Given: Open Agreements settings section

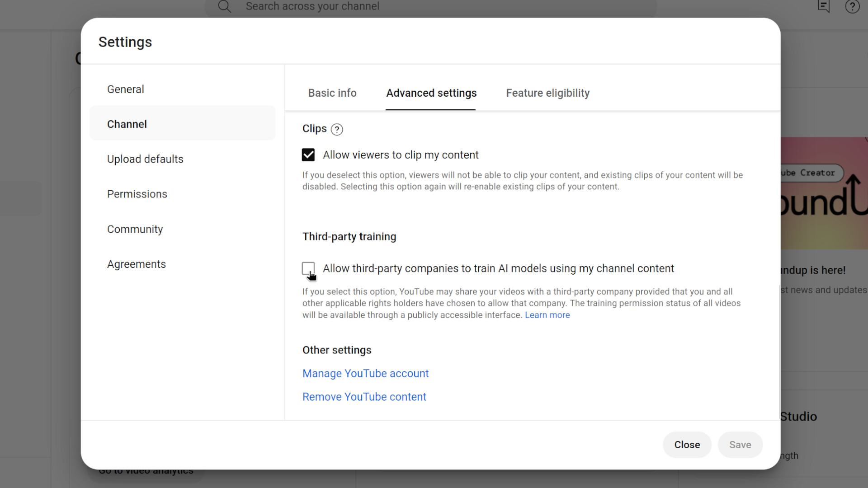Looking at the screenshot, I should [x=137, y=264].
